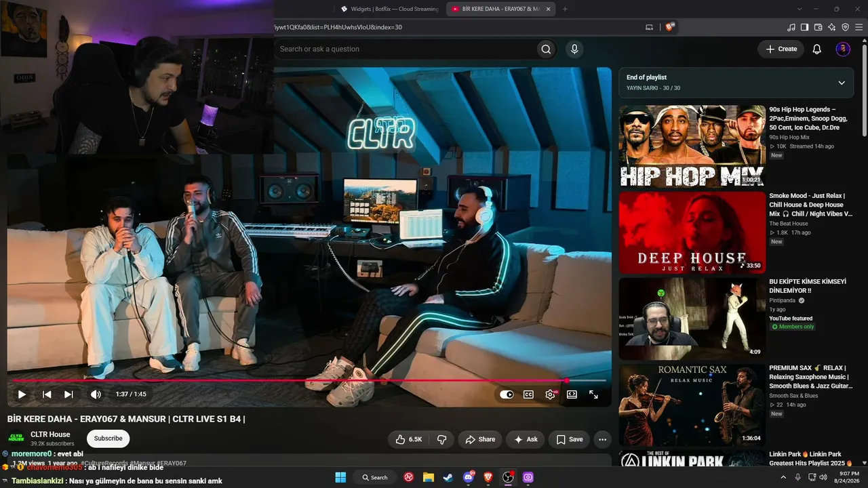Open the player settings gear

click(551, 394)
